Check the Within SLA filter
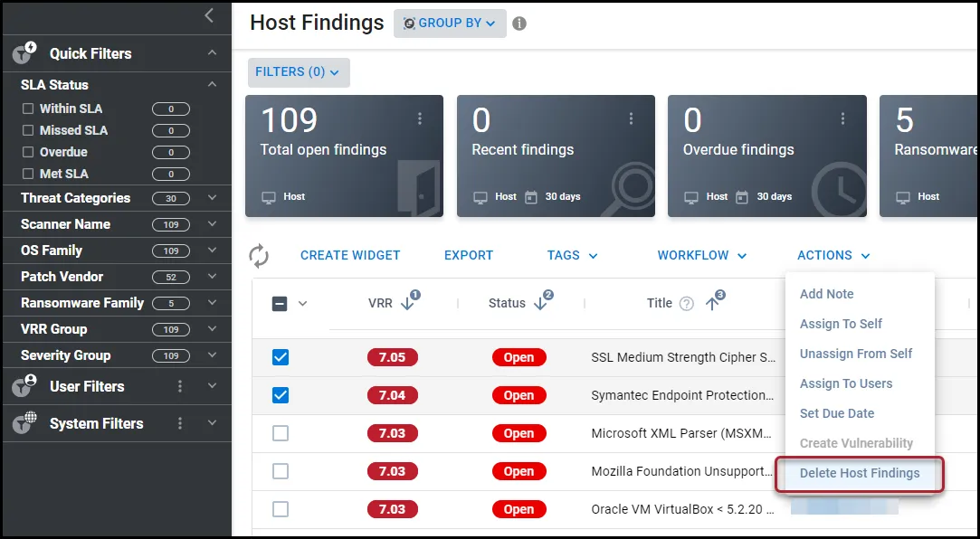This screenshot has width=980, height=539. pyautogui.click(x=27, y=109)
